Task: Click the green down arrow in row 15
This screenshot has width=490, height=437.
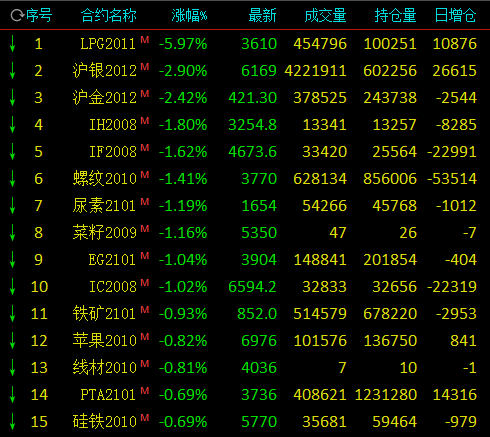Action: coord(13,422)
